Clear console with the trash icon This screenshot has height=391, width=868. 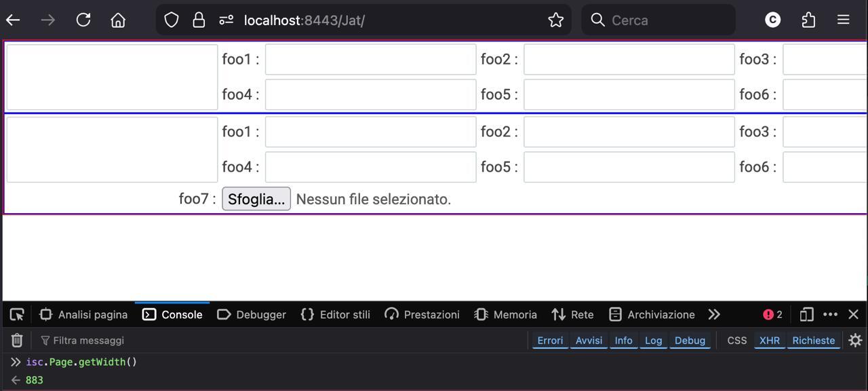pos(17,340)
